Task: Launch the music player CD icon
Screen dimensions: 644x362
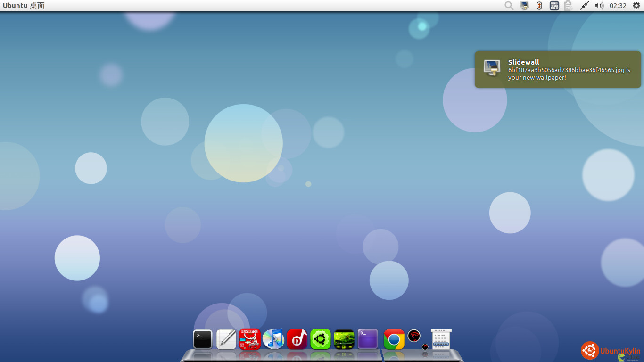Action: pos(273,339)
